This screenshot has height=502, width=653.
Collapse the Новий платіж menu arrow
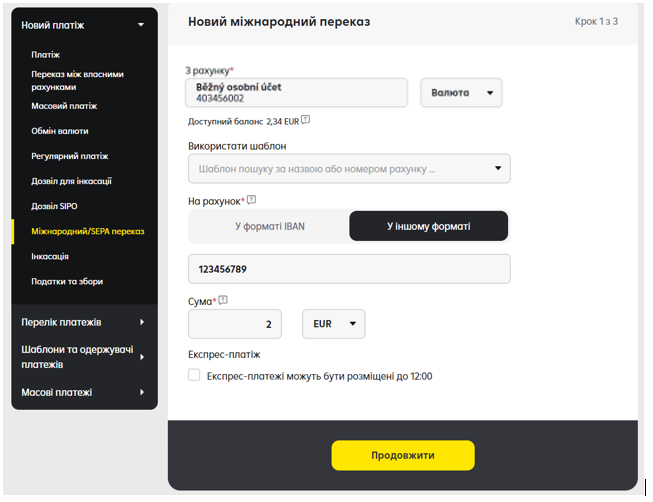[x=141, y=25]
